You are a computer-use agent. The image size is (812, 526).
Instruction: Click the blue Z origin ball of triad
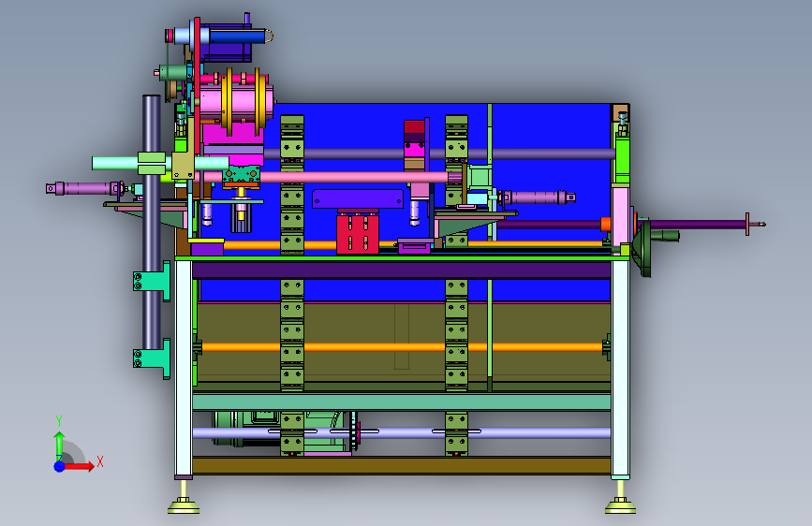pyautogui.click(x=60, y=466)
